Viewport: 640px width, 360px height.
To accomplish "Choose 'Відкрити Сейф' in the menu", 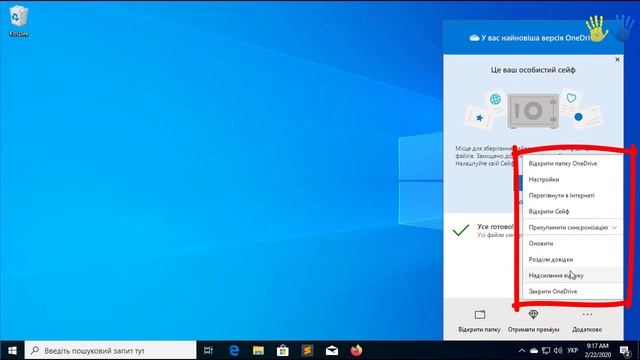I will tap(573, 211).
